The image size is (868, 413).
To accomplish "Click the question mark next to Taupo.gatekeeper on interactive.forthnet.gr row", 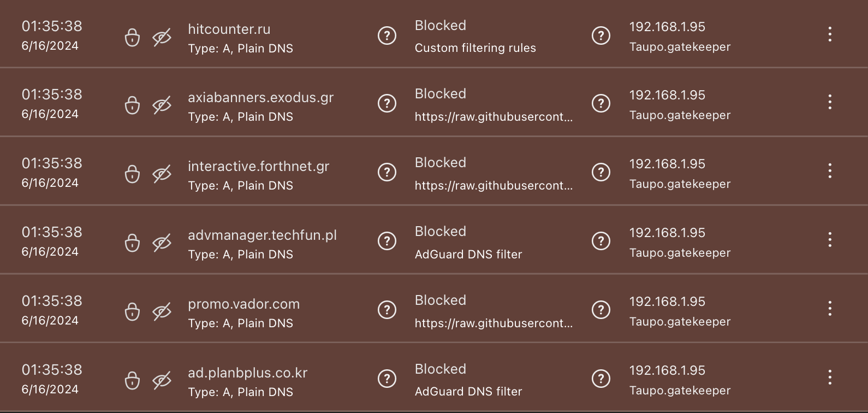I will coord(601,172).
